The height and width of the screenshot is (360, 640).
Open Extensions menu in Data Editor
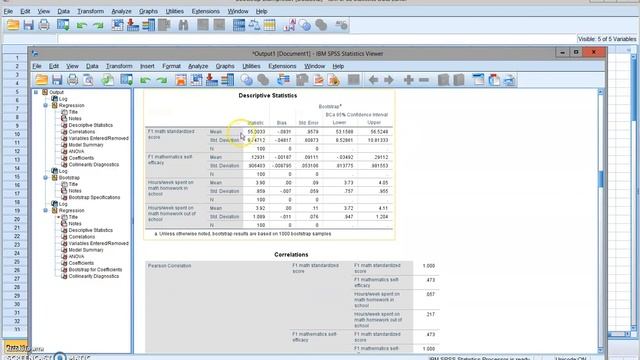tap(205, 11)
